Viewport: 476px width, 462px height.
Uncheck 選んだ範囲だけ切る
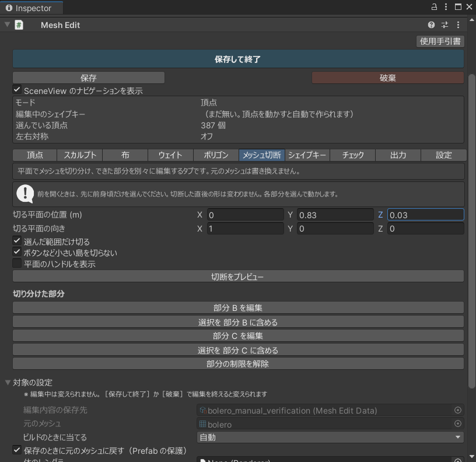click(x=17, y=241)
